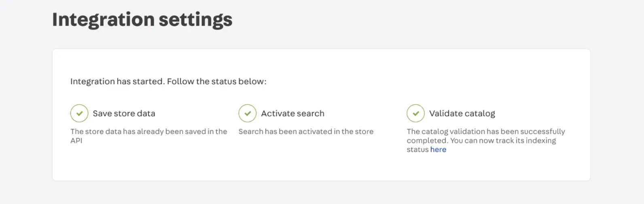Click the Validate catalog checkmark icon
The height and width of the screenshot is (204, 644).
[x=415, y=113]
